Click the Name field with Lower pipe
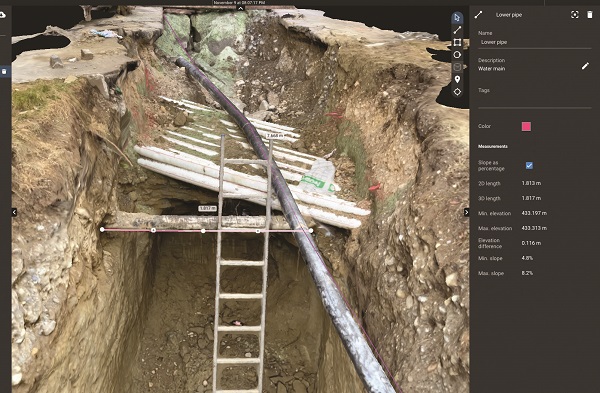 [x=535, y=42]
